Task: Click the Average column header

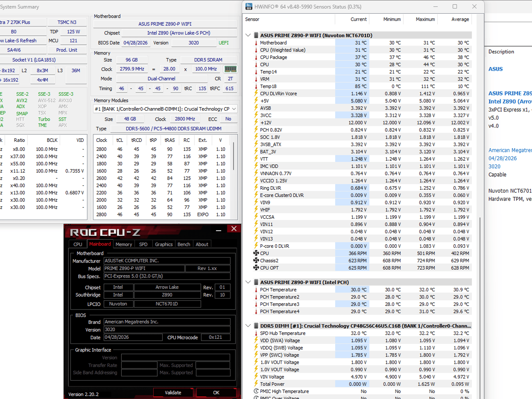Action: (455, 19)
